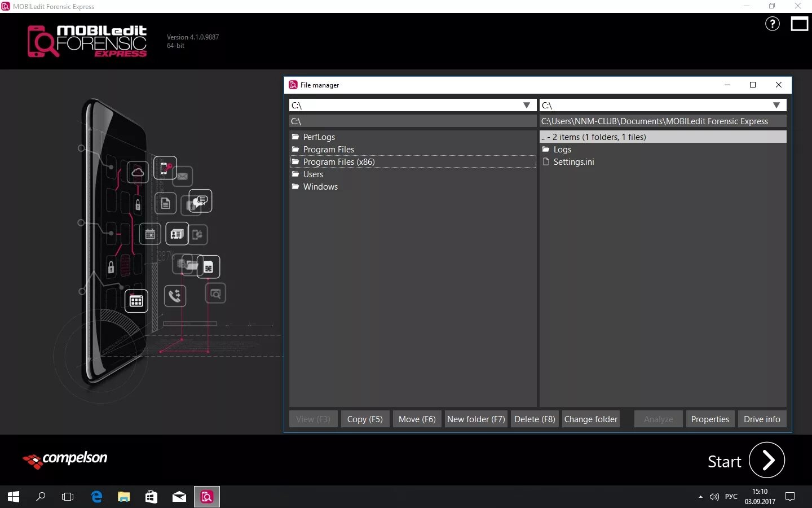Expand the right pane C:\ drive dropdown
This screenshot has height=508, width=812.
[776, 105]
